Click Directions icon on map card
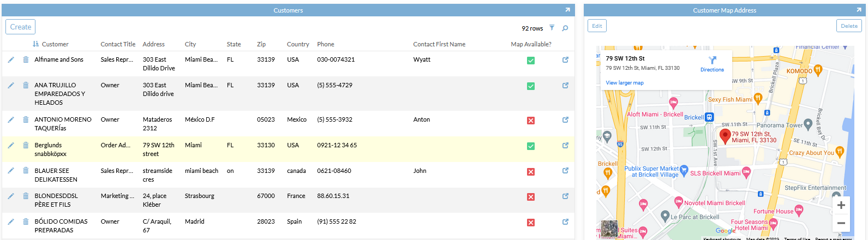 (712, 61)
